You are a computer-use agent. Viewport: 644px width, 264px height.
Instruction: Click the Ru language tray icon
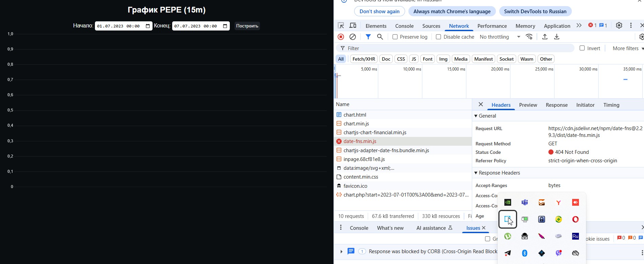(x=576, y=236)
